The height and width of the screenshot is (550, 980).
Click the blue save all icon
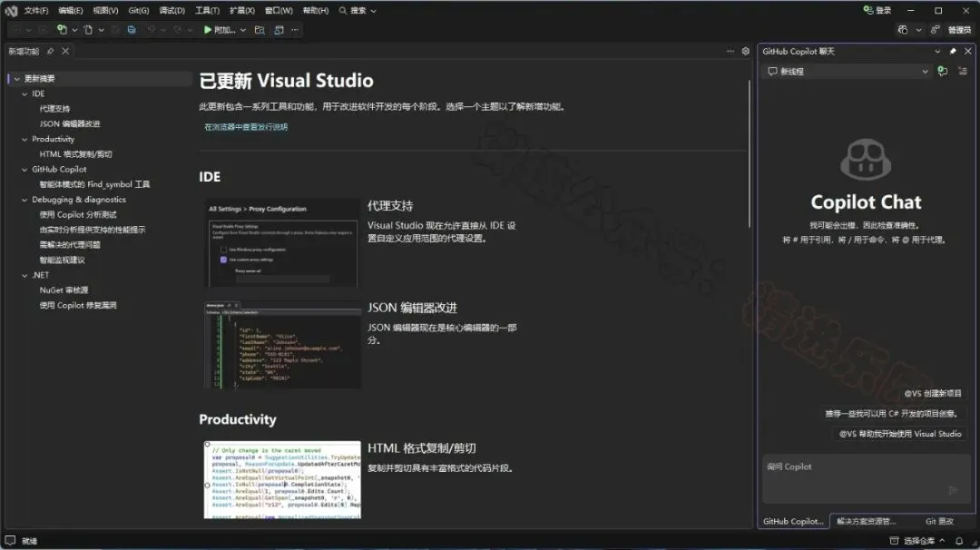pyautogui.click(x=132, y=29)
